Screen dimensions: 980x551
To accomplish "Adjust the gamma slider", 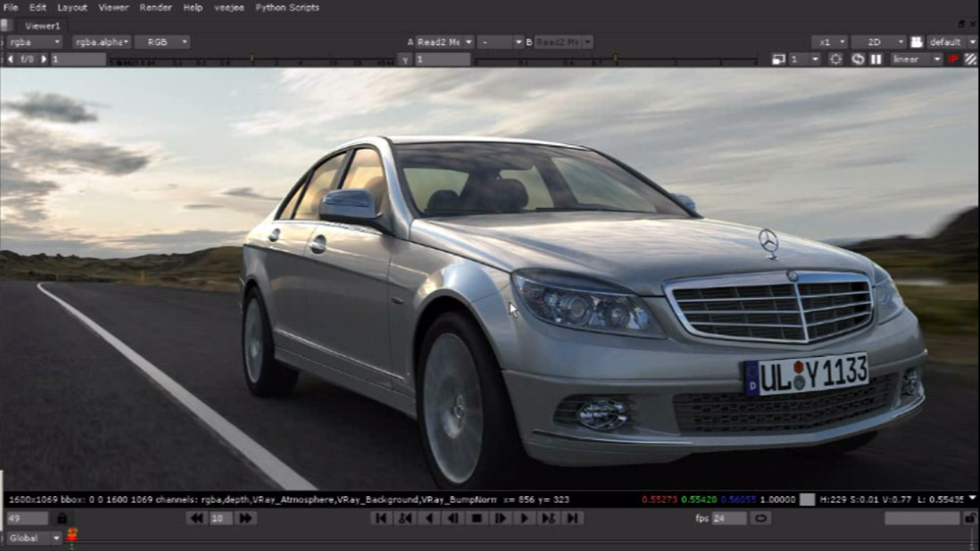I will coord(615,60).
